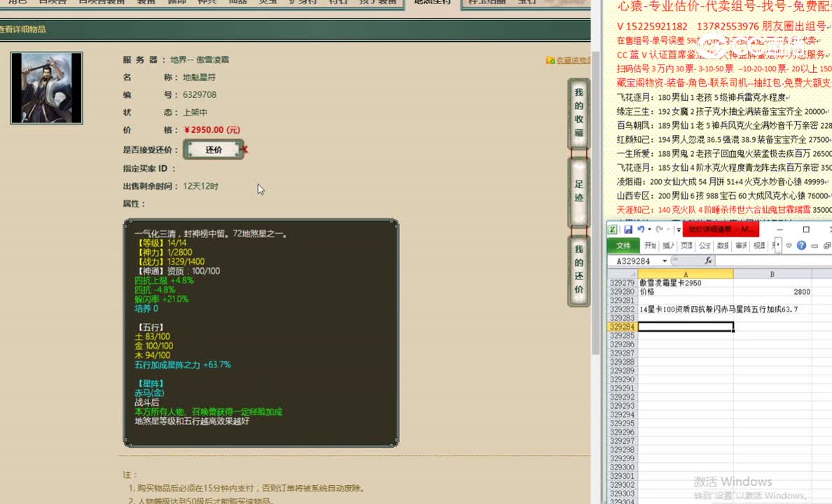The image size is (832, 504).
Task: Click the Excel application icon in the title bar
Action: [612, 229]
